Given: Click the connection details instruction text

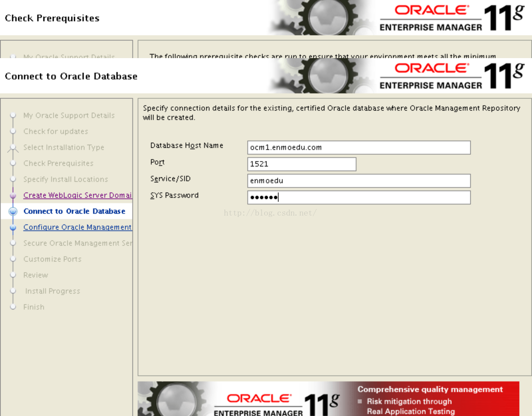Looking at the screenshot, I should coord(332,113).
